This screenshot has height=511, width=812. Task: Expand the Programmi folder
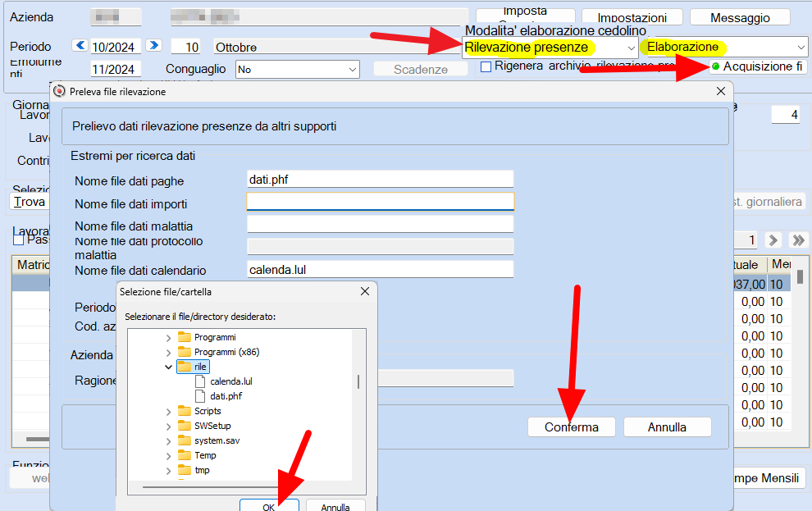point(168,338)
